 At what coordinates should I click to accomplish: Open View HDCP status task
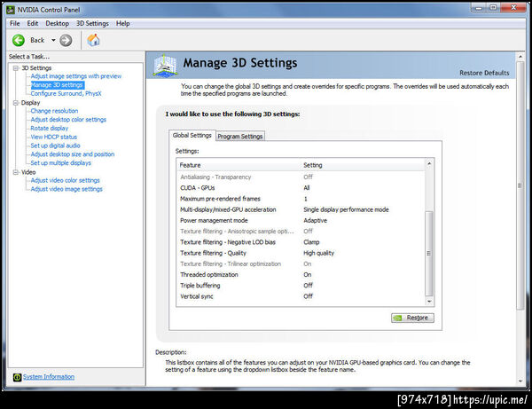pos(53,137)
